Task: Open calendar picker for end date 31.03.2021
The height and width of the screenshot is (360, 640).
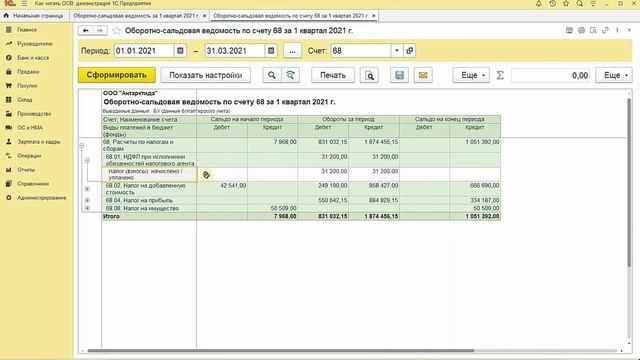Action: tap(271, 51)
